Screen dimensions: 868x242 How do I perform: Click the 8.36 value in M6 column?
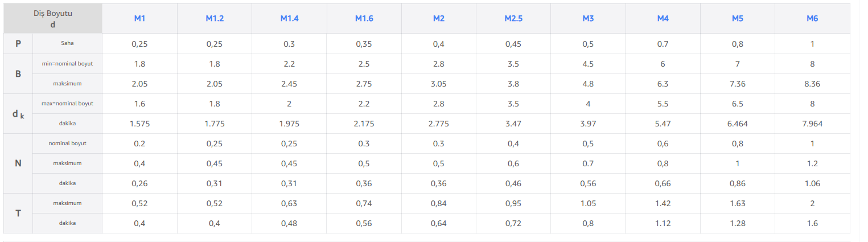click(x=812, y=84)
